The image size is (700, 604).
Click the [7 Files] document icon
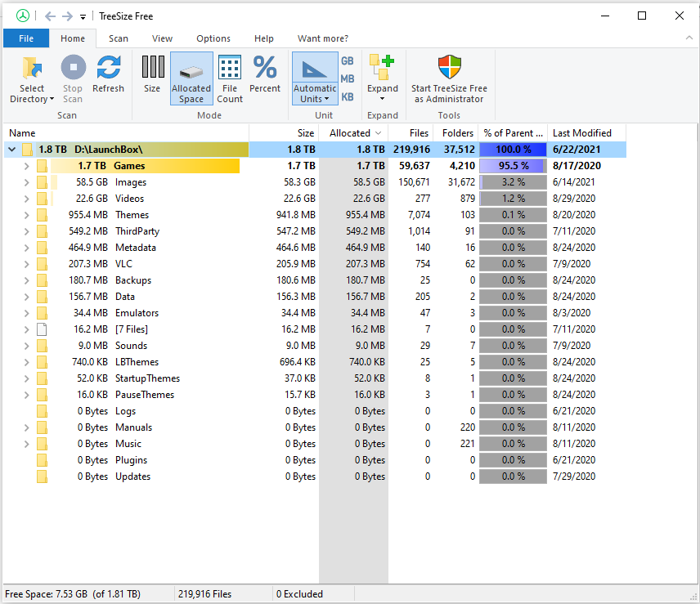pyautogui.click(x=42, y=329)
